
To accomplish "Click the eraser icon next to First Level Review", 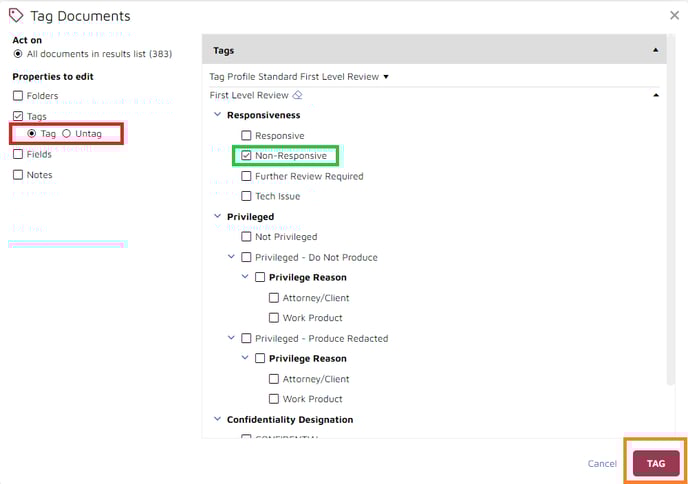I will 297,95.
